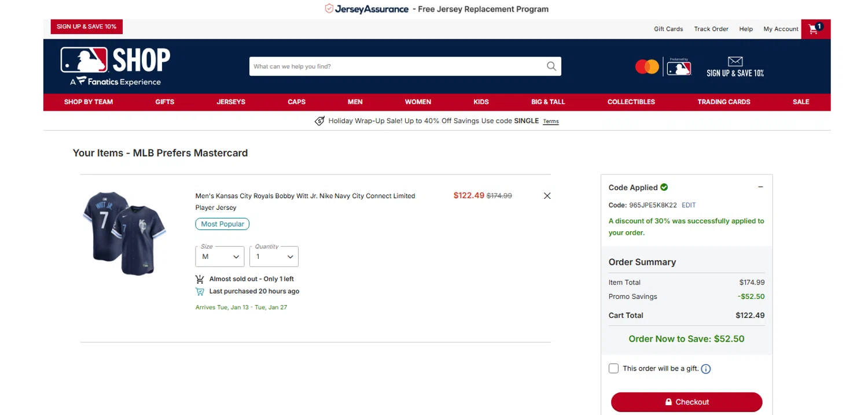Image resolution: width=868 pixels, height=415 pixels.
Task: Click the red Checkout button
Action: tap(686, 402)
